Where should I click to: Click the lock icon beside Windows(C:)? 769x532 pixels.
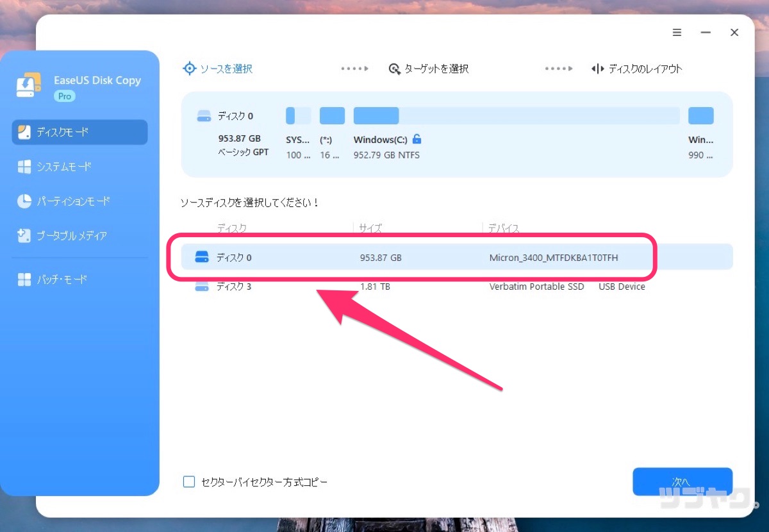[x=417, y=139]
